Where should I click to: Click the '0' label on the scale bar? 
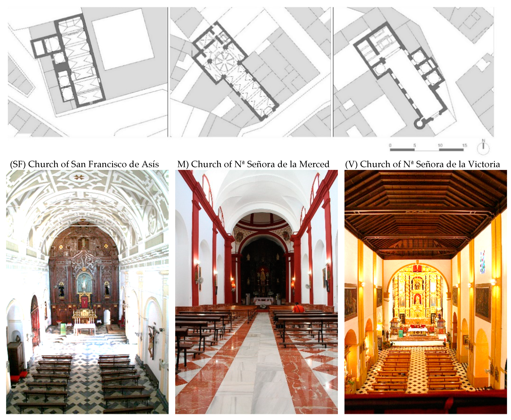390,145
